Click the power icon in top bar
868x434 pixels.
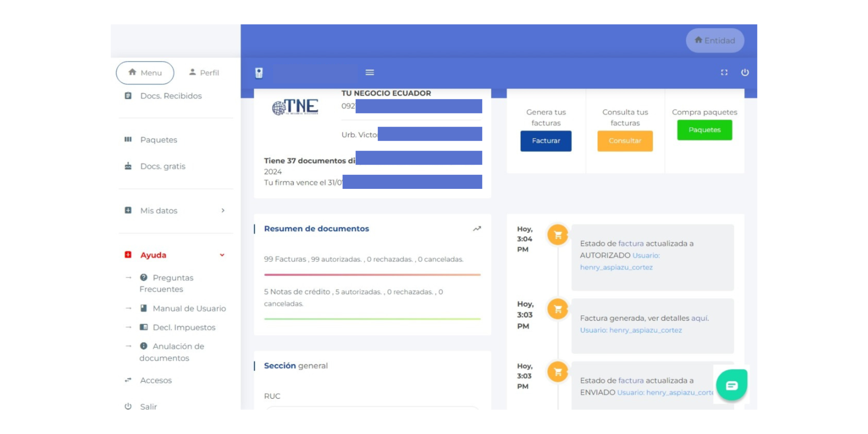tap(745, 72)
